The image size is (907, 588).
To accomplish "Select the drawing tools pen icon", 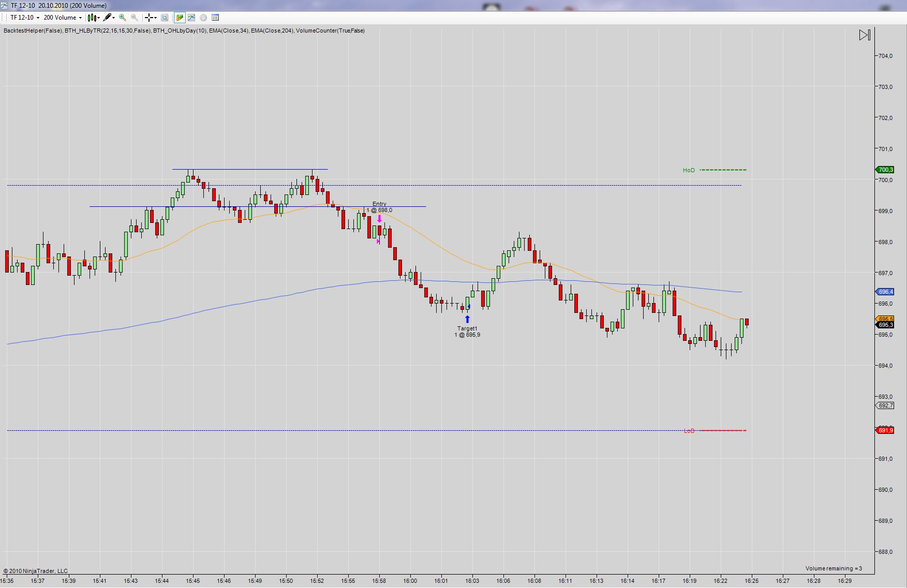I will tap(108, 18).
